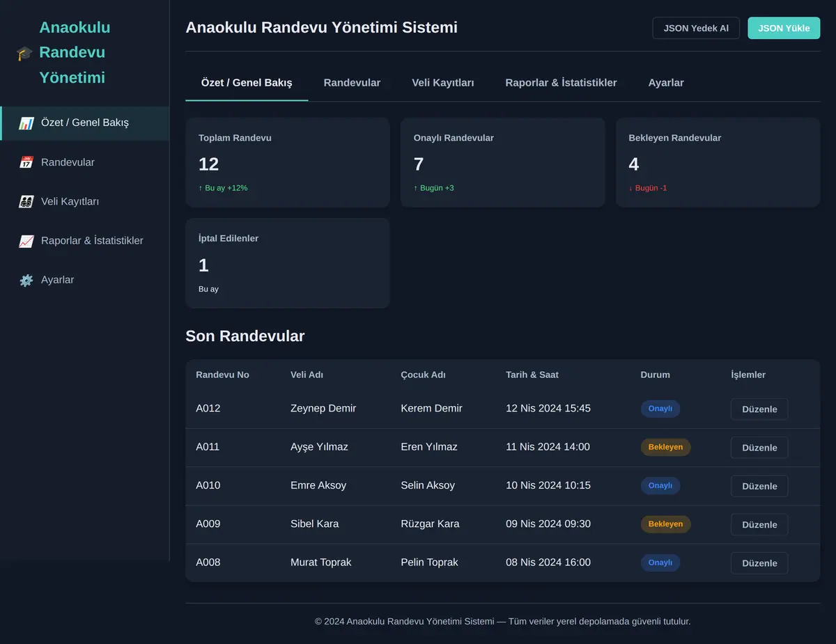
Task: Click the child name Rüzgar Kara
Action: (430, 524)
